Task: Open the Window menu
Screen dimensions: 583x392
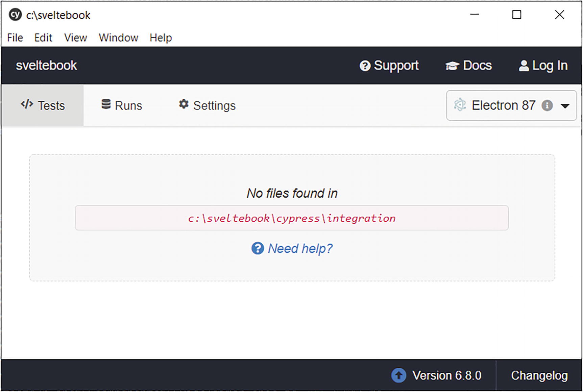Action: 118,38
